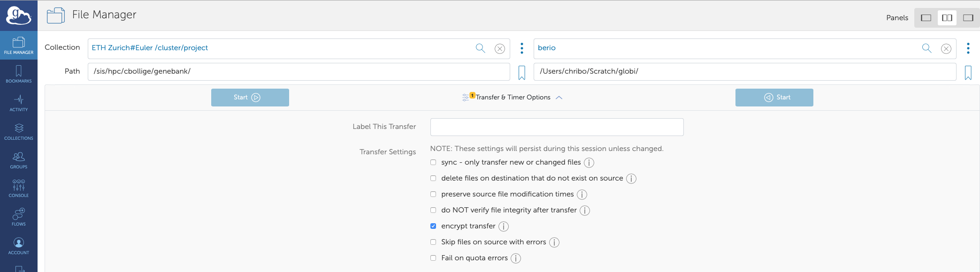Start transfer from right to left

774,98
